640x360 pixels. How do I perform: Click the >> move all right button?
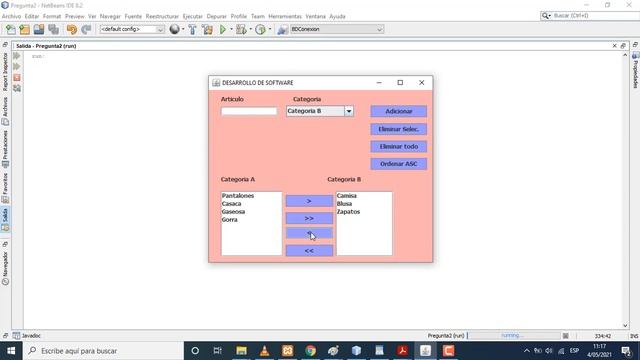(x=309, y=218)
